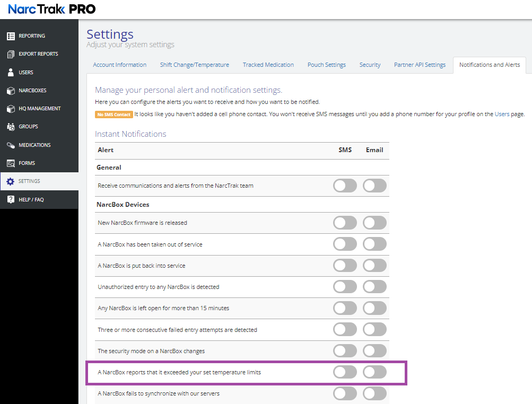Toggle Email for NarcBox taken out of service
The width and height of the screenshot is (532, 404).
(374, 244)
